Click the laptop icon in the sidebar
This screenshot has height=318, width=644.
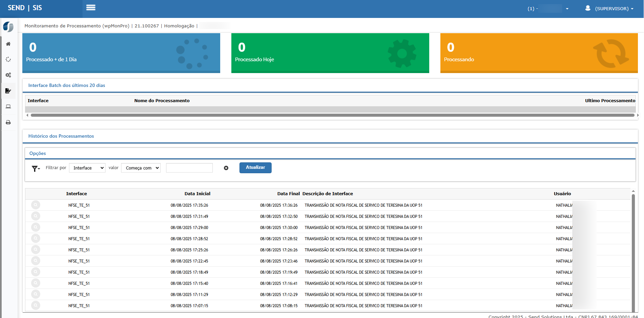pyautogui.click(x=8, y=107)
